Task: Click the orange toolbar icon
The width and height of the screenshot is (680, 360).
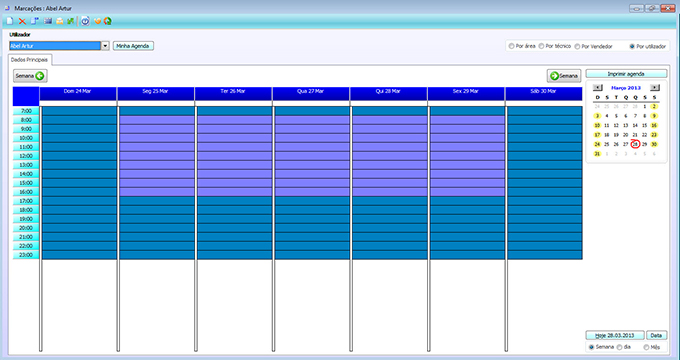Action: click(97, 21)
